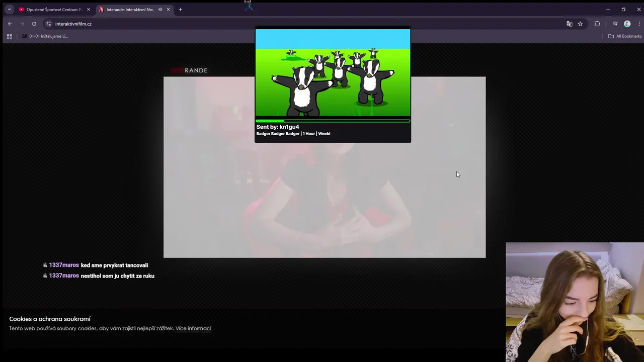Viewport: 644px width, 362px height.
Task: Select the Interande: Interaktivní film tab
Action: [130, 9]
